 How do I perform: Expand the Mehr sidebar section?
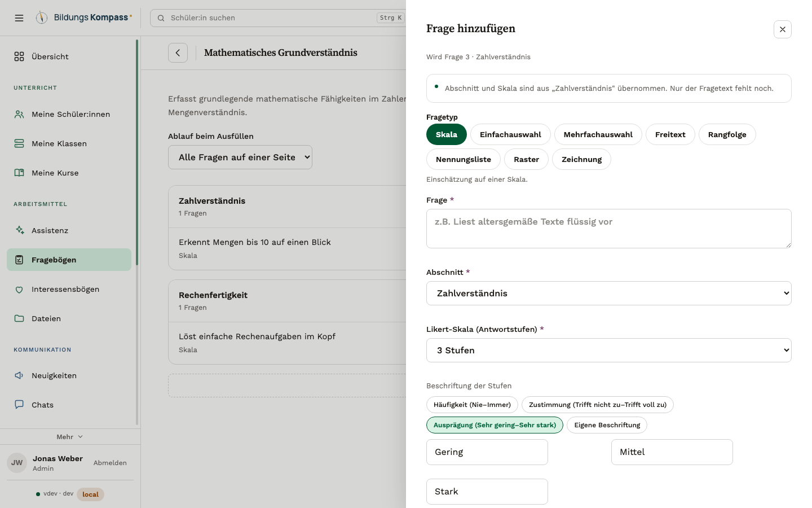point(70,437)
